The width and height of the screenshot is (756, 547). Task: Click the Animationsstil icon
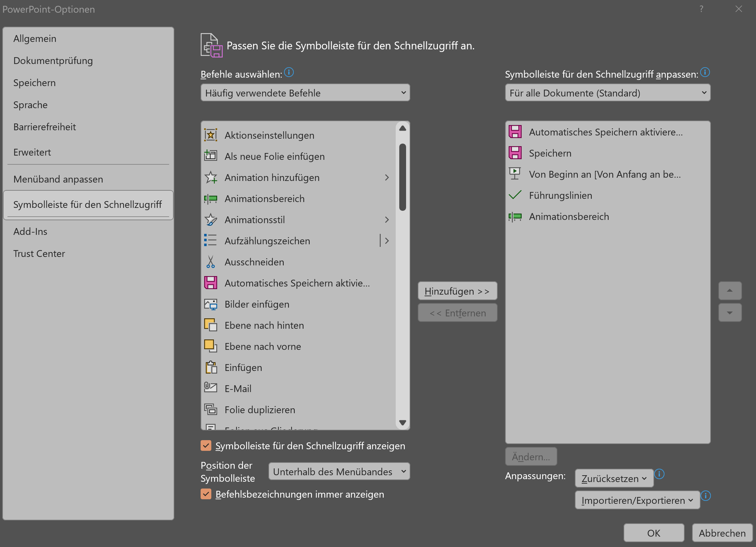click(x=211, y=220)
